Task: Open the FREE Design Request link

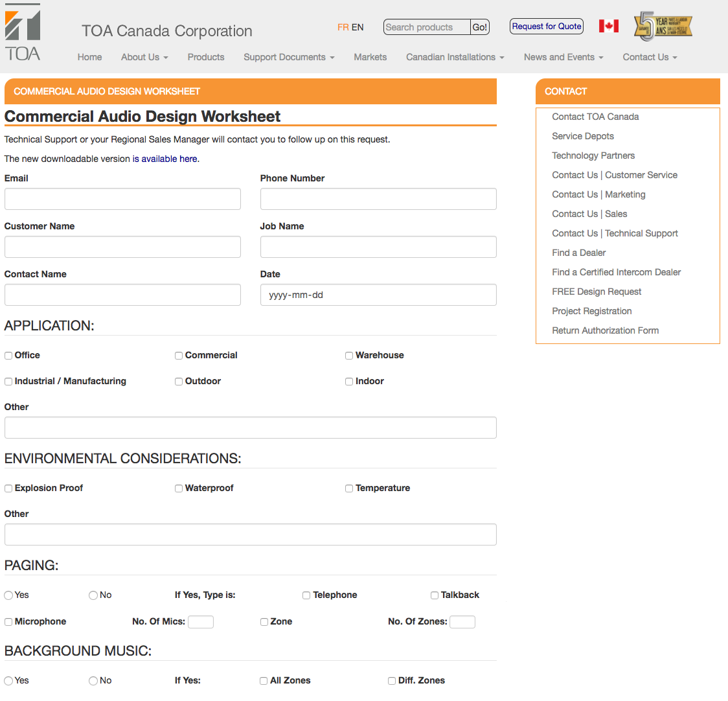Action: point(597,292)
